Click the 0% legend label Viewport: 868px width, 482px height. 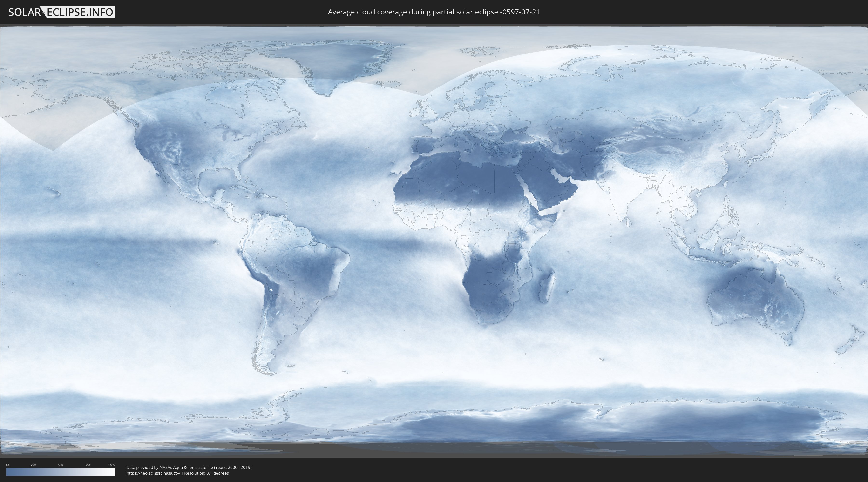8,465
